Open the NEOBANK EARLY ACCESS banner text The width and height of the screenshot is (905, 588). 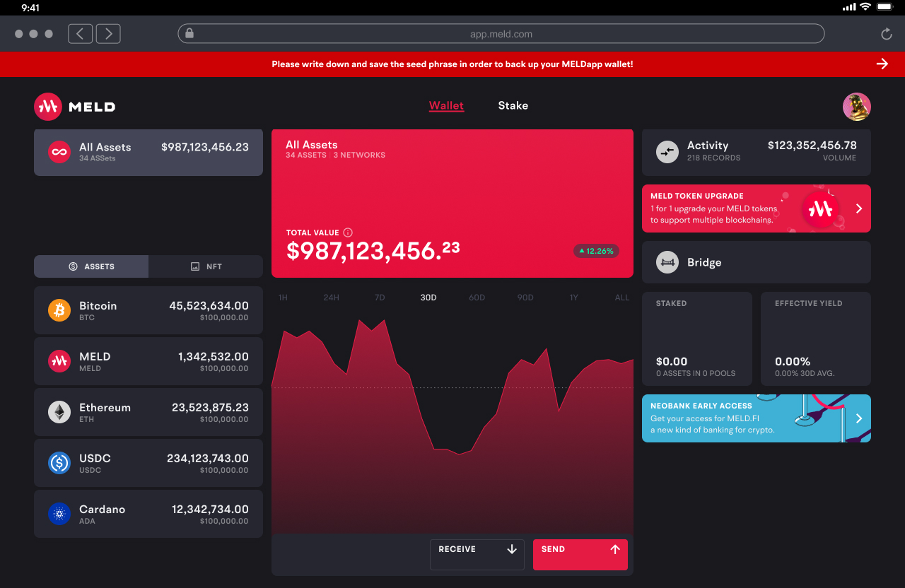click(713, 418)
